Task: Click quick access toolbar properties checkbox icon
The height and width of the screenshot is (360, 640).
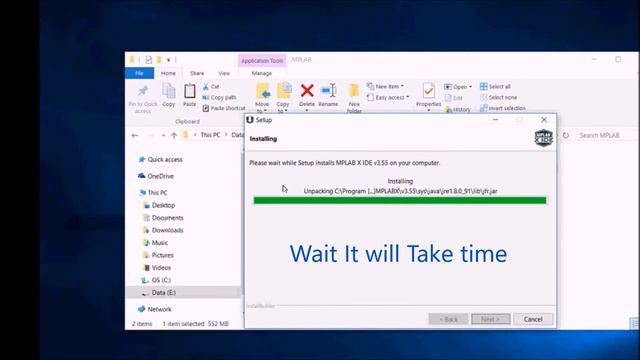Action: (149, 60)
